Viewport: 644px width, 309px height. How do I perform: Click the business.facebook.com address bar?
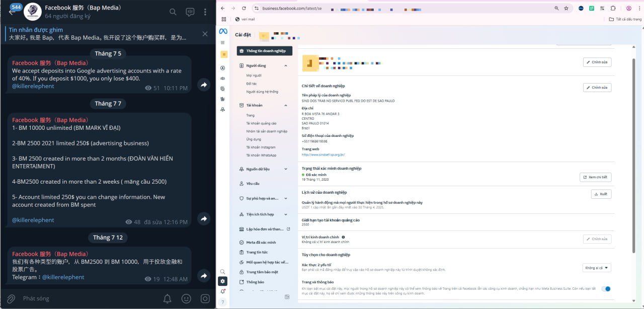pyautogui.click(x=403, y=9)
